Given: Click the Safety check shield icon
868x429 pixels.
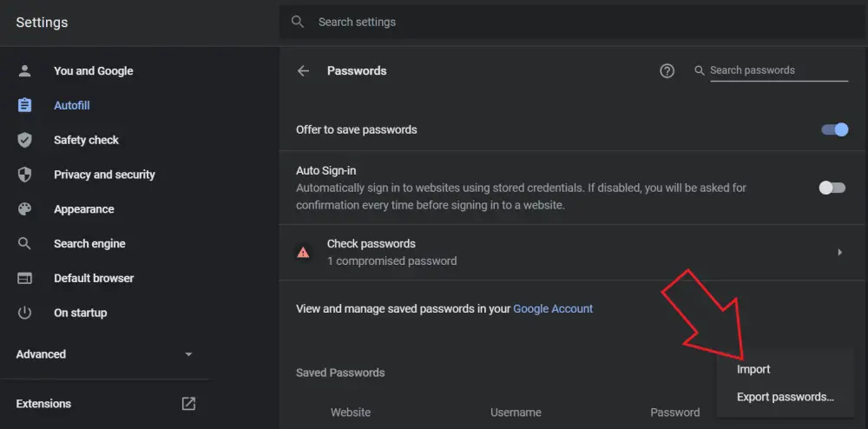Looking at the screenshot, I should tap(24, 140).
